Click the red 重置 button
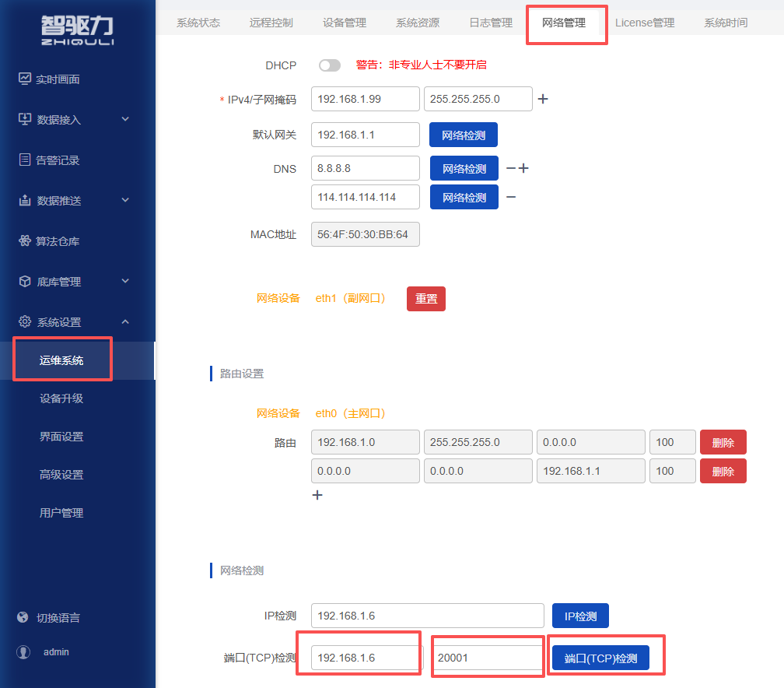The width and height of the screenshot is (784, 688). pyautogui.click(x=426, y=299)
